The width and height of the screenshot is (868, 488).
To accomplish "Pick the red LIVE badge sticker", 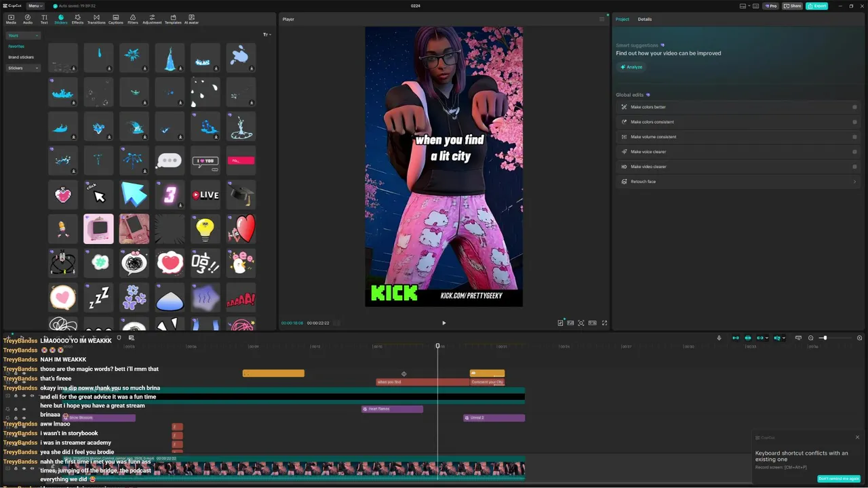I will [205, 195].
